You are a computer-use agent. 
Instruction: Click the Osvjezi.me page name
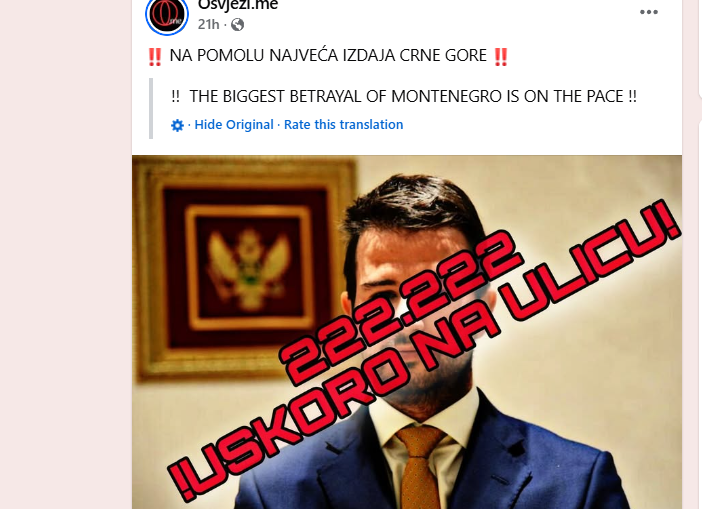coord(238,5)
